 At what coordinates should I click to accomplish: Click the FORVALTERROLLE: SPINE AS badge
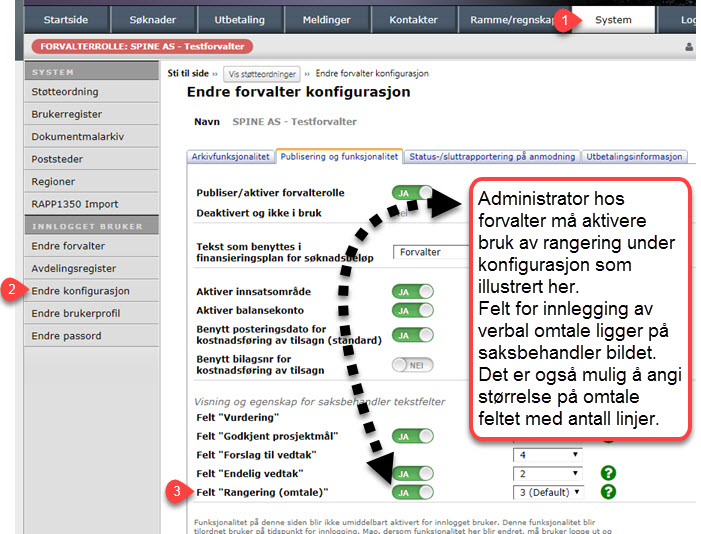[142, 46]
